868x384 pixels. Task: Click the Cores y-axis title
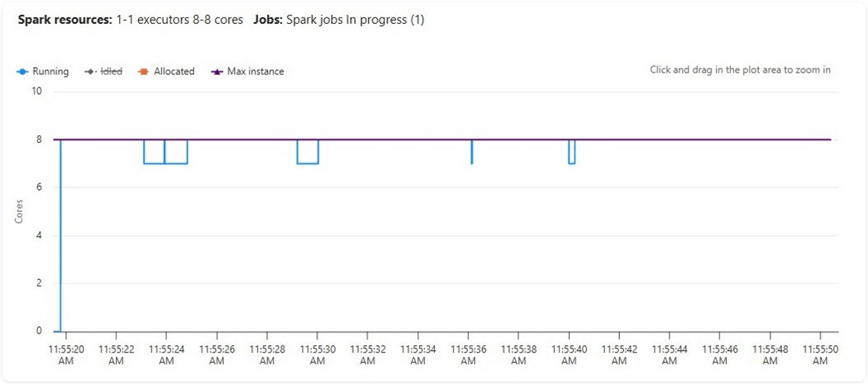(x=19, y=211)
